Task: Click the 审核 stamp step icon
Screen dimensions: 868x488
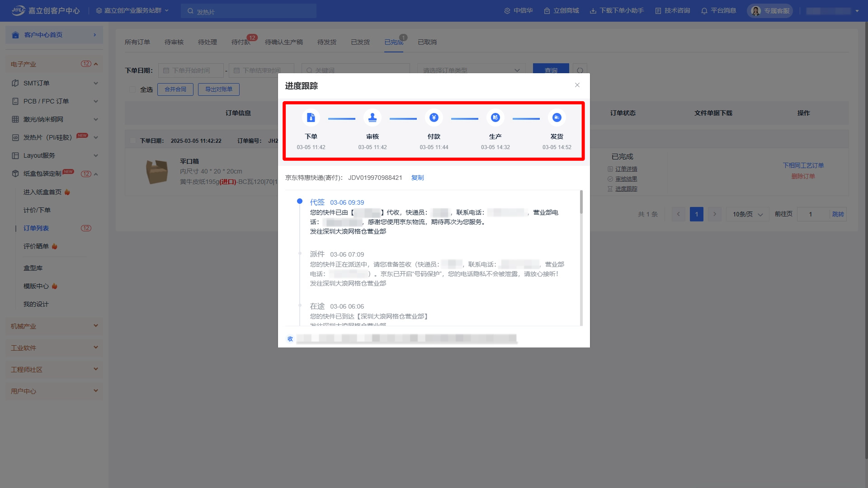Action: click(373, 117)
